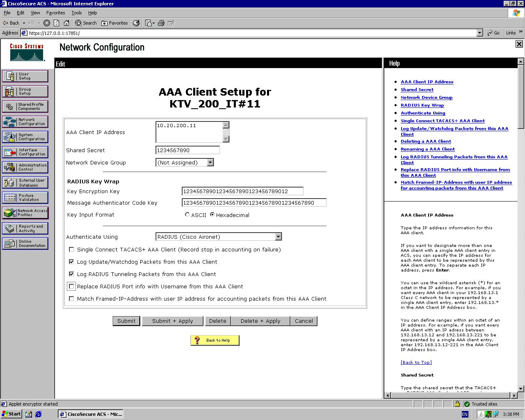Open the Favorites menu
The height and width of the screenshot is (420, 525).
(x=55, y=13)
